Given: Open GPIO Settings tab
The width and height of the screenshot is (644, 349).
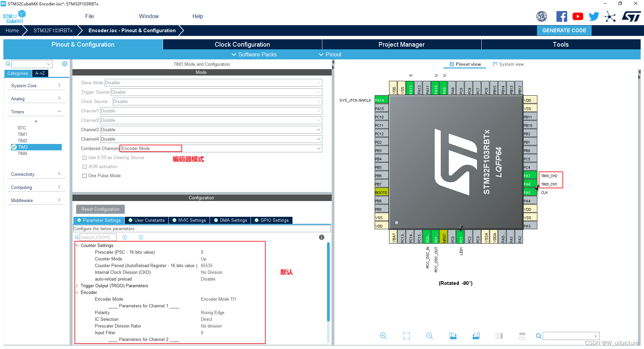Looking at the screenshot, I should click(272, 220).
